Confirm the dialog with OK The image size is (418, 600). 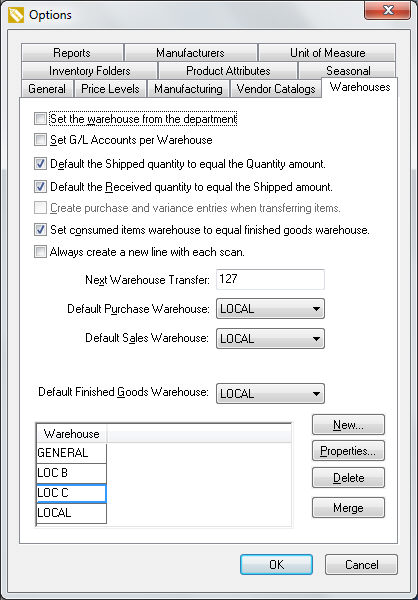click(276, 565)
